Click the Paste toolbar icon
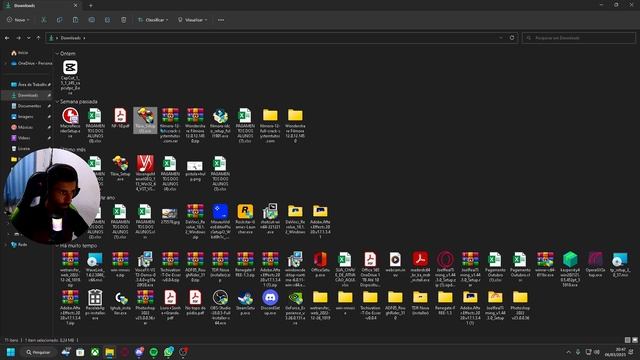Screen dimensions: 640x360 coord(76,20)
